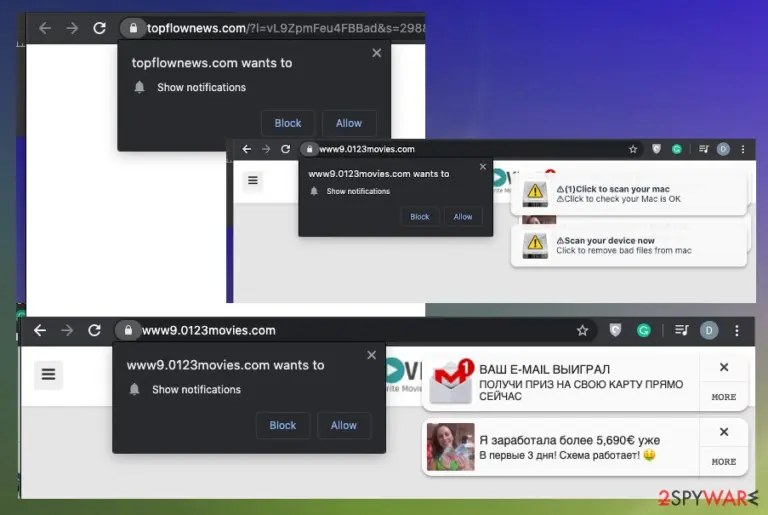The image size is (768, 515).
Task: Open profile avatar D in middle window
Action: 723,149
